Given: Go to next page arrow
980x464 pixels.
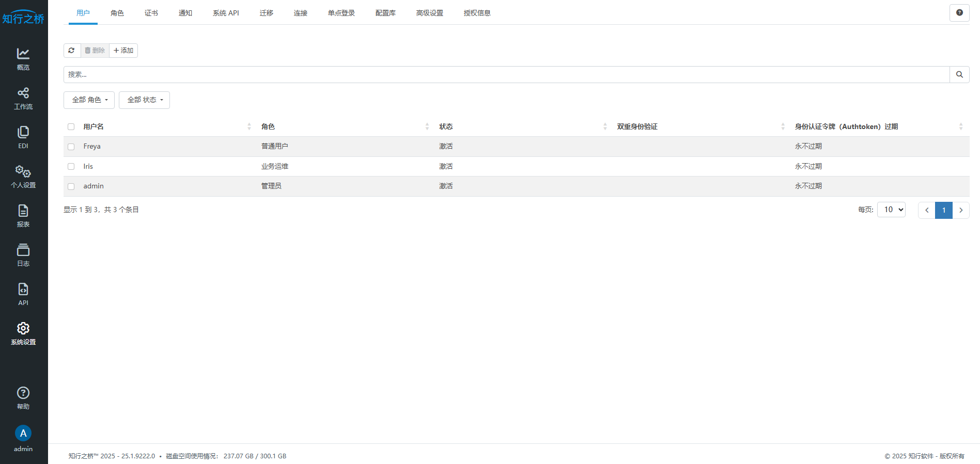Looking at the screenshot, I should click(961, 210).
